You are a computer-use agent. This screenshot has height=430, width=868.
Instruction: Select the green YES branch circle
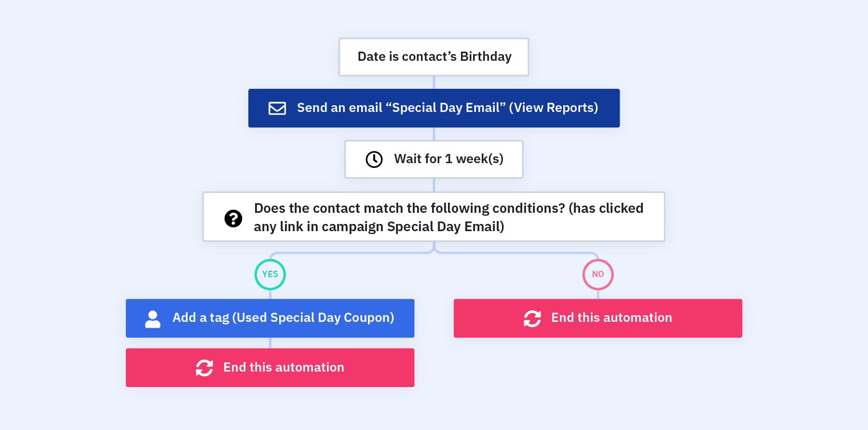(270, 275)
